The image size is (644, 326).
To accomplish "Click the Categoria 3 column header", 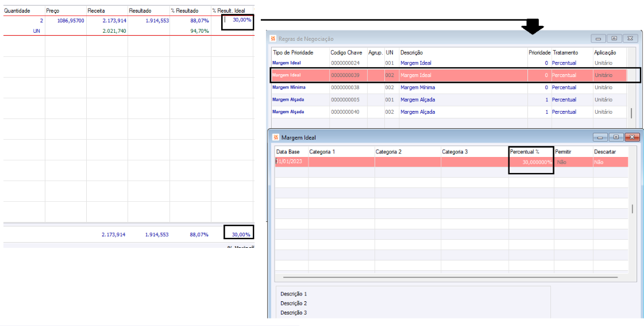I will pos(454,152).
